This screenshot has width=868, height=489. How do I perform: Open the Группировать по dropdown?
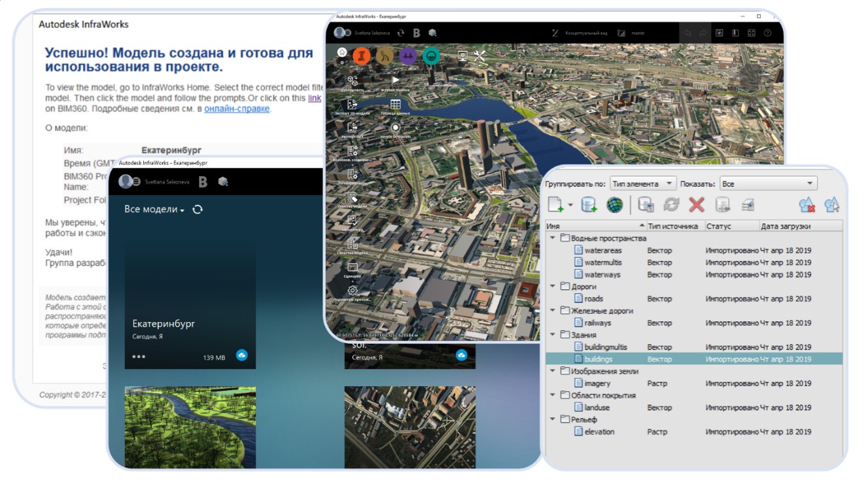(x=643, y=184)
